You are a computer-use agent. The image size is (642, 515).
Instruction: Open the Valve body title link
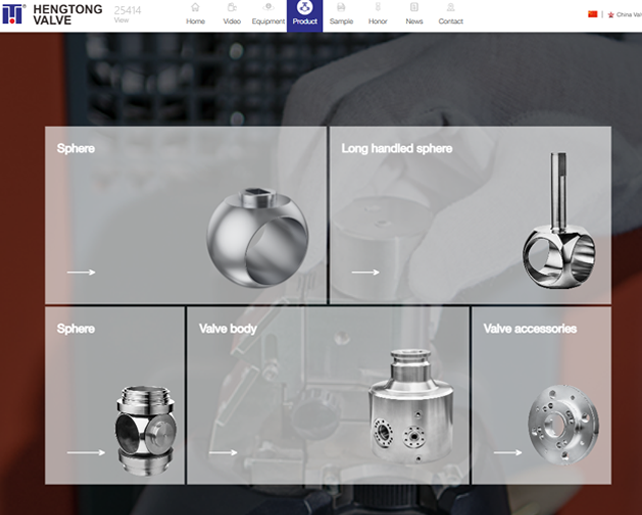click(228, 328)
